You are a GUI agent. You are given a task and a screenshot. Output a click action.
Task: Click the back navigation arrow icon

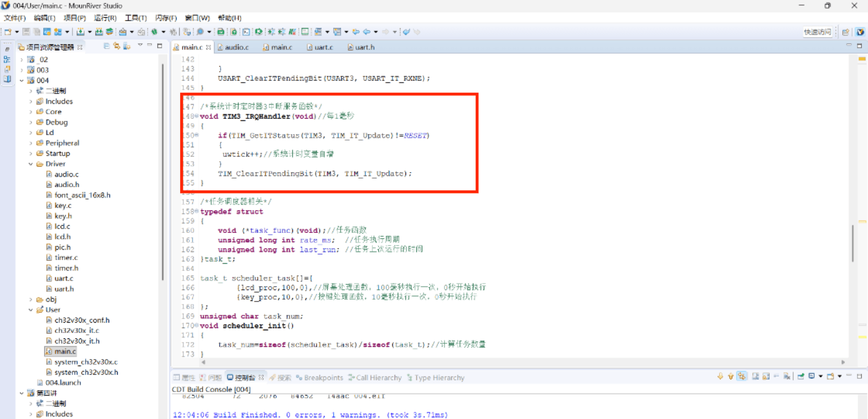point(367,32)
